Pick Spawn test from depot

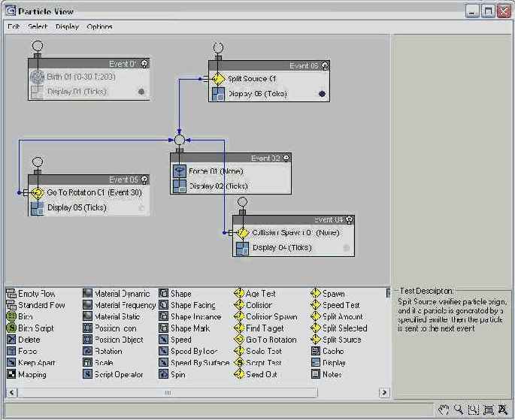(x=328, y=294)
